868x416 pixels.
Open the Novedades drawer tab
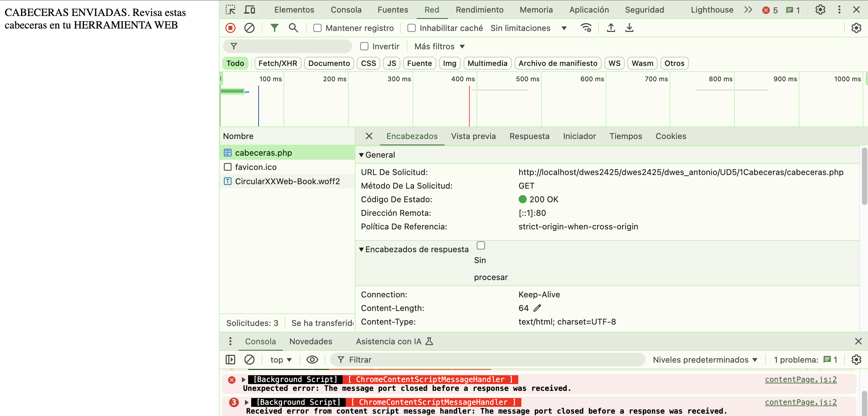[x=311, y=342]
